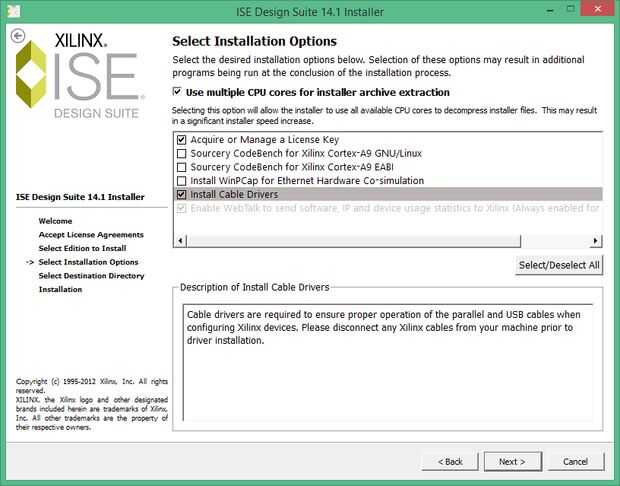Viewport: 620px width, 486px height.
Task: Uncheck Acquire or Manage a License Key
Action: (x=181, y=140)
